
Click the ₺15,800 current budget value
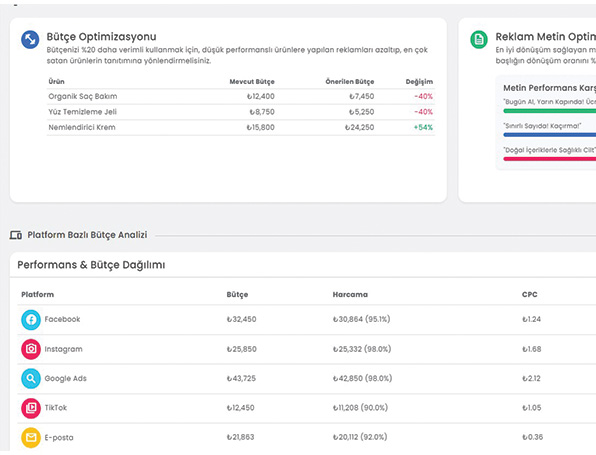260,127
